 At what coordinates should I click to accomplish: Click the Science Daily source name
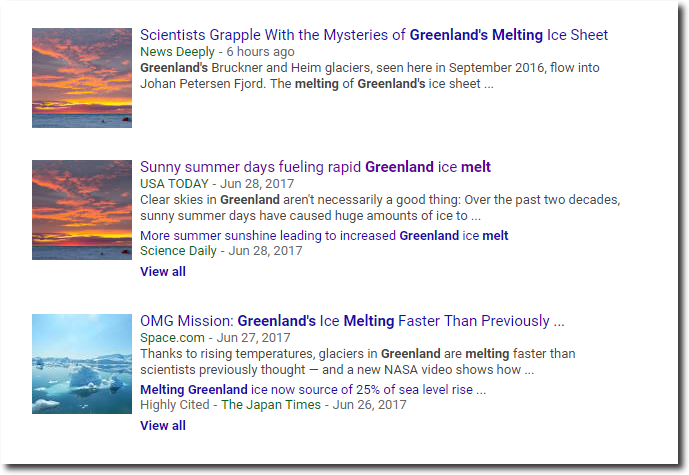(x=178, y=251)
